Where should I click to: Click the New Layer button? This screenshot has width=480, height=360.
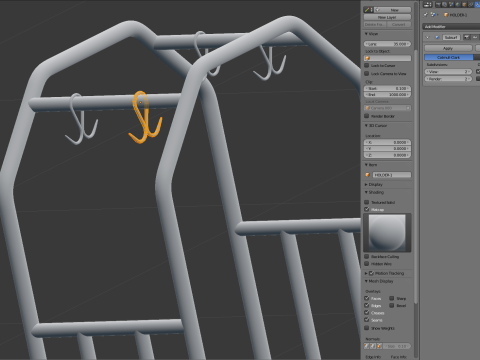(x=387, y=17)
